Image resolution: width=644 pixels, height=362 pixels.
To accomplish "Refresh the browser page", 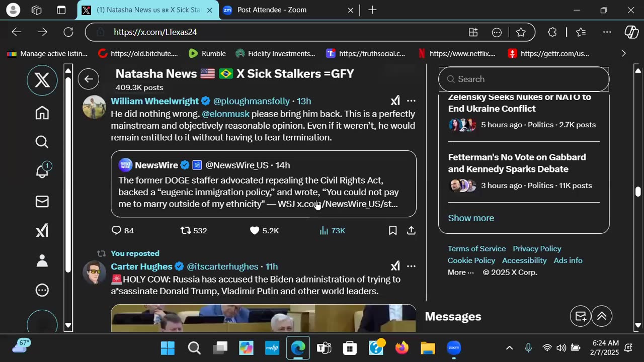I will click(68, 32).
